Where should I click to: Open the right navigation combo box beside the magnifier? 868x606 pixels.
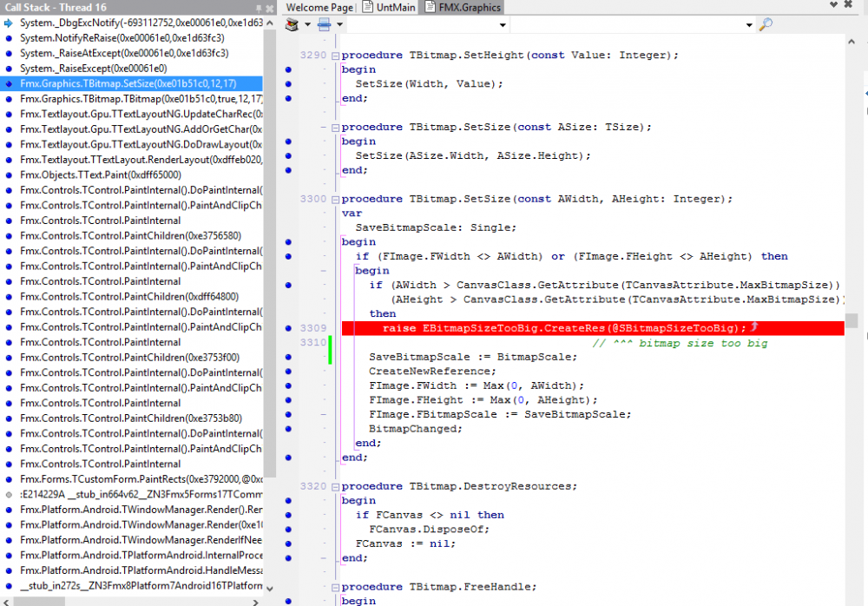pyautogui.click(x=632, y=25)
